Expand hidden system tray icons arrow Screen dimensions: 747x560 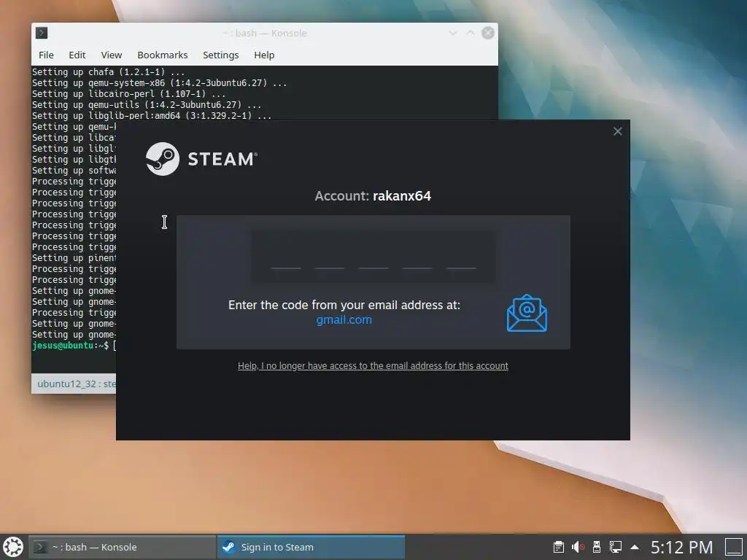click(x=635, y=547)
